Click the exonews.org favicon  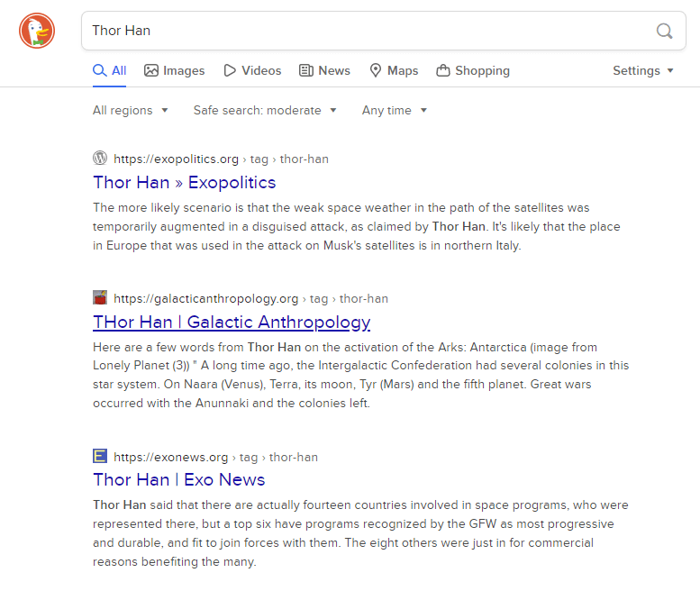(x=100, y=457)
